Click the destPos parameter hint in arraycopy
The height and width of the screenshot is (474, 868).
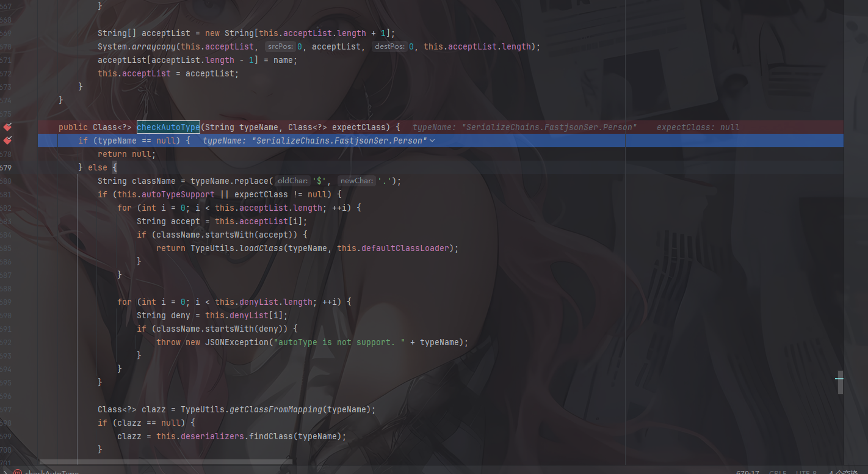pos(389,47)
